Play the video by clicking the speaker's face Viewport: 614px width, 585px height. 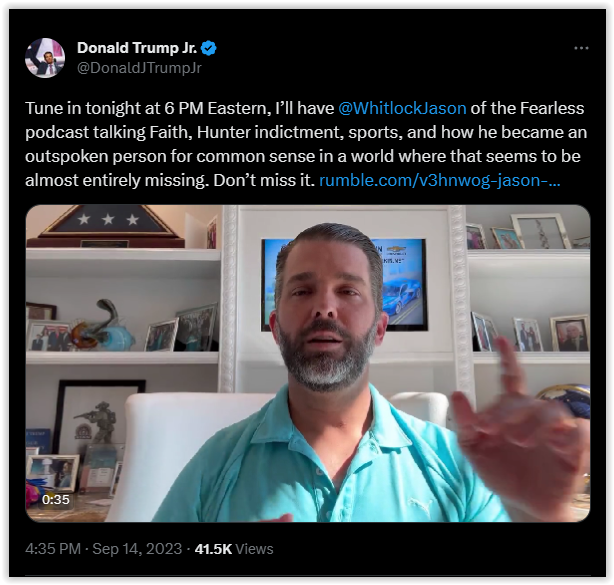[328, 309]
